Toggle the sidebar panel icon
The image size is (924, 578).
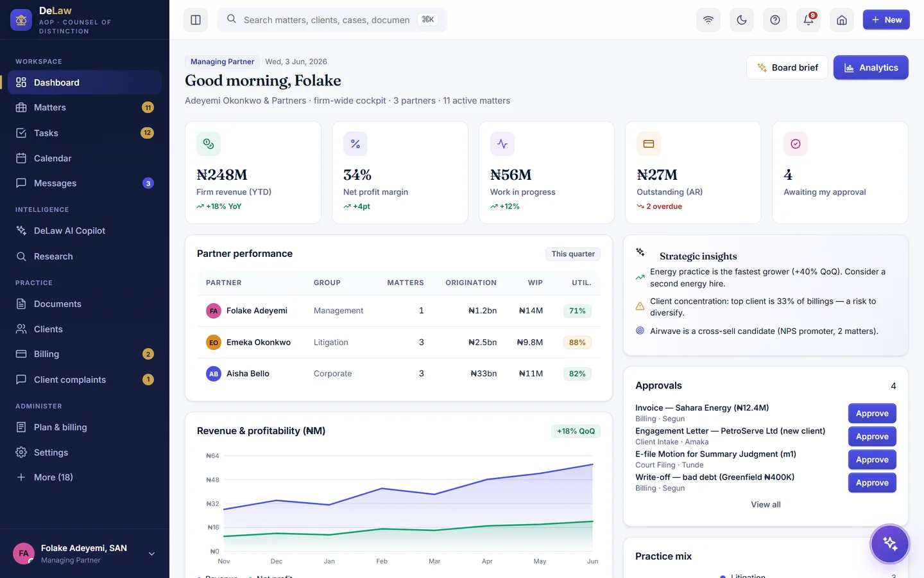point(196,20)
